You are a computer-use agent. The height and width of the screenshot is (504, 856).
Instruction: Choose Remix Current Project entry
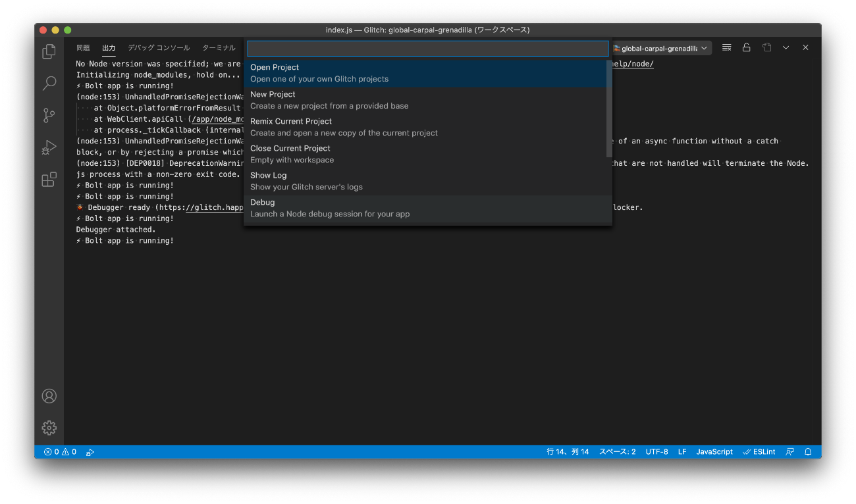pos(425,127)
